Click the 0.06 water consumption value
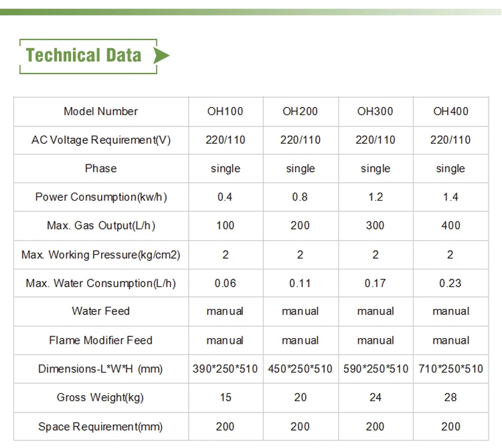 tap(226, 283)
